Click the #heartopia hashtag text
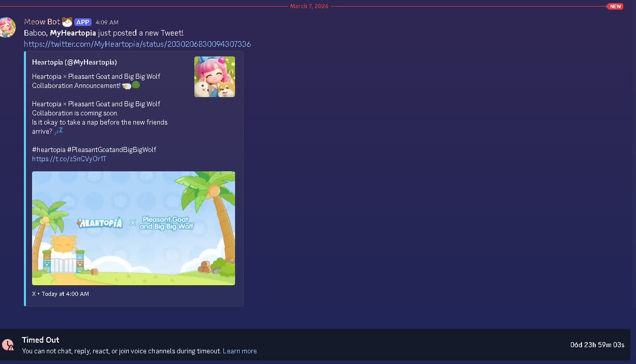This screenshot has height=364, width=636. (49, 149)
